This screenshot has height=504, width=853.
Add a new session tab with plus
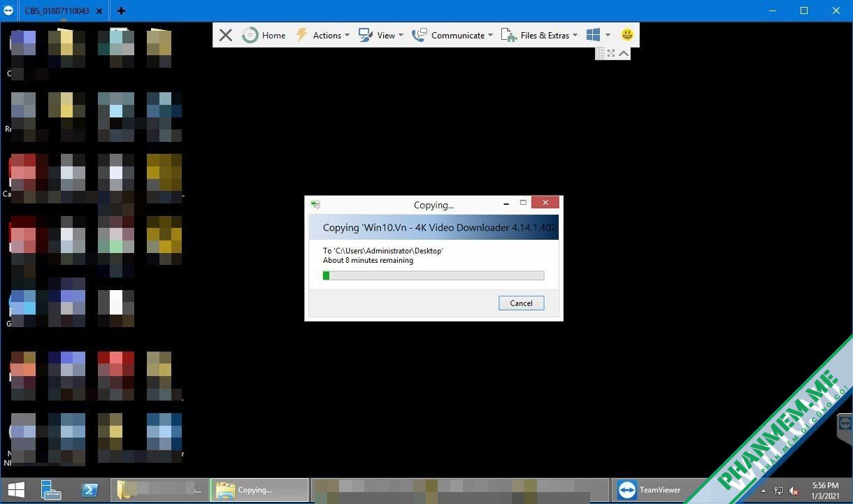pos(121,10)
